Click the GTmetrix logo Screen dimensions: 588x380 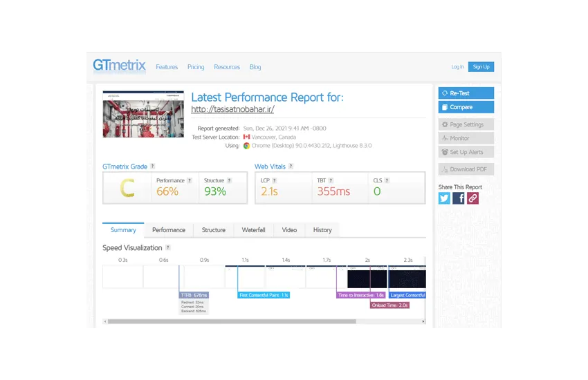(x=120, y=66)
